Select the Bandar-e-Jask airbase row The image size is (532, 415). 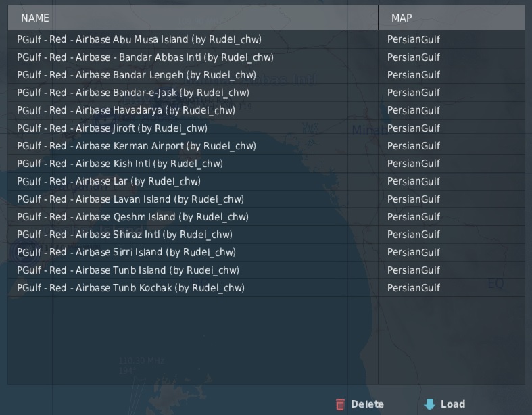coord(133,93)
